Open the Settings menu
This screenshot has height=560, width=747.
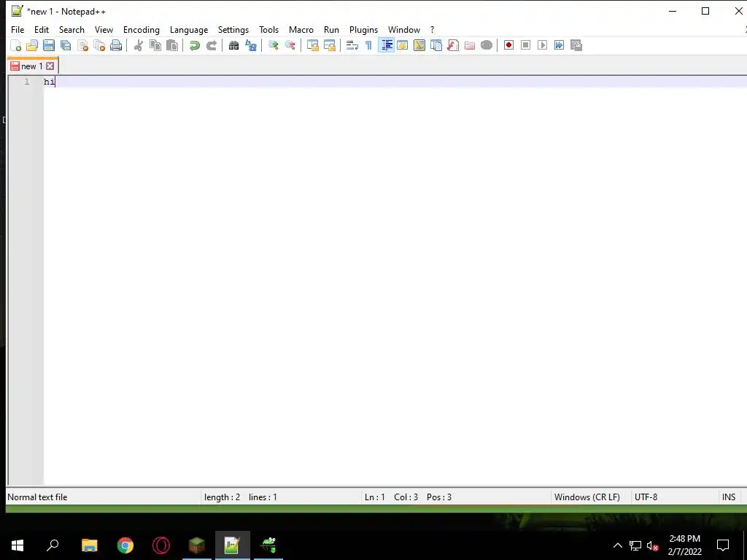[x=233, y=29]
